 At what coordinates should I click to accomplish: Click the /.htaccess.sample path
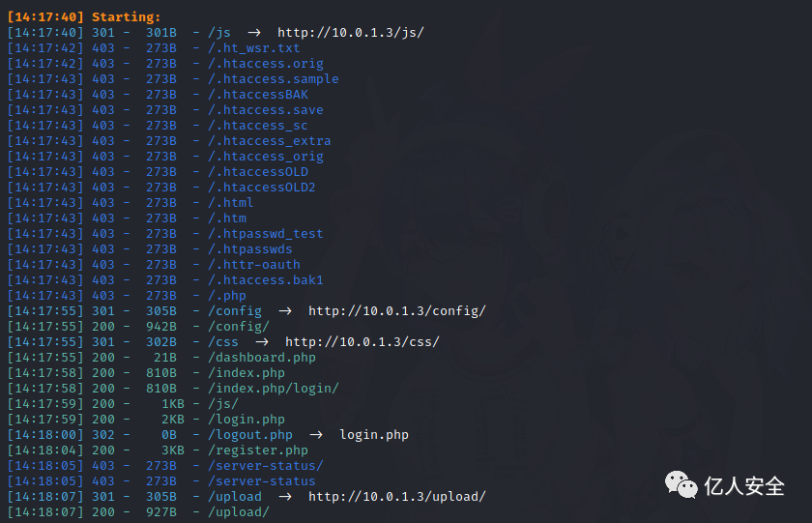pyautogui.click(x=274, y=79)
